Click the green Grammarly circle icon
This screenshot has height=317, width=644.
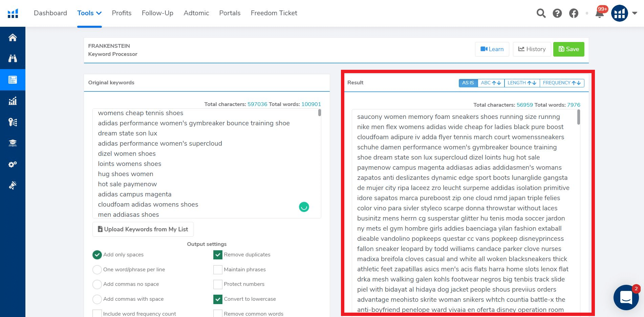coord(304,207)
